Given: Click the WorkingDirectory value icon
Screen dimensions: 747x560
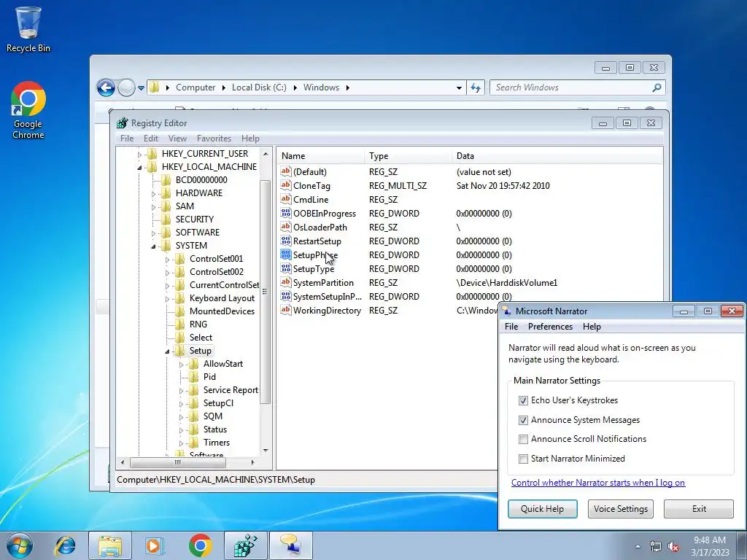Looking at the screenshot, I should 285,310.
